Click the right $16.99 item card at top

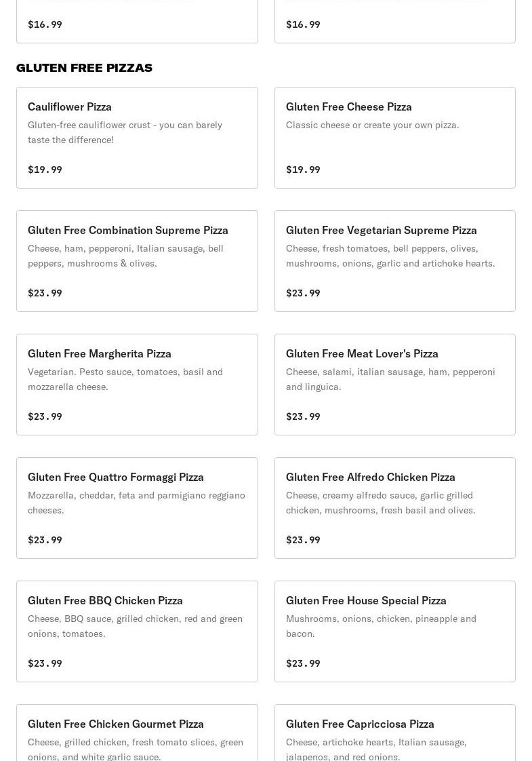click(394, 21)
